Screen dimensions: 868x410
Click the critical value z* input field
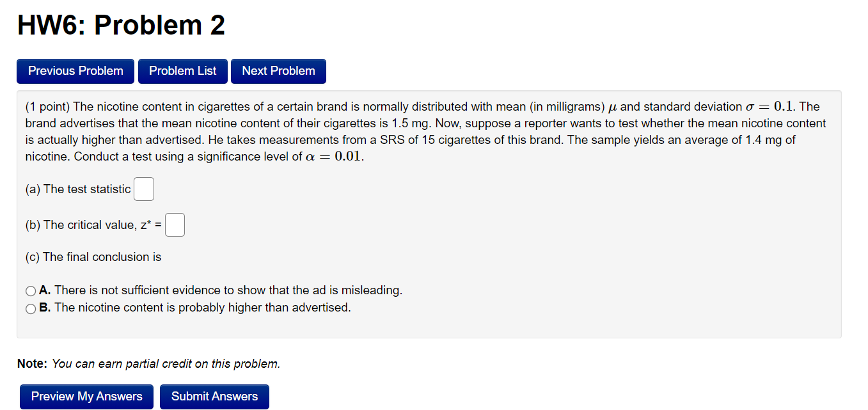pyautogui.click(x=175, y=225)
